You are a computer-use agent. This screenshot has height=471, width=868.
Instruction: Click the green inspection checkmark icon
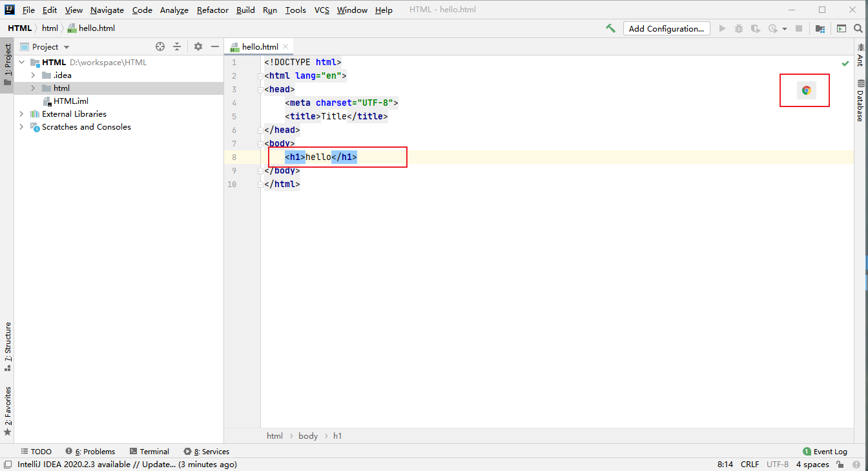point(845,63)
